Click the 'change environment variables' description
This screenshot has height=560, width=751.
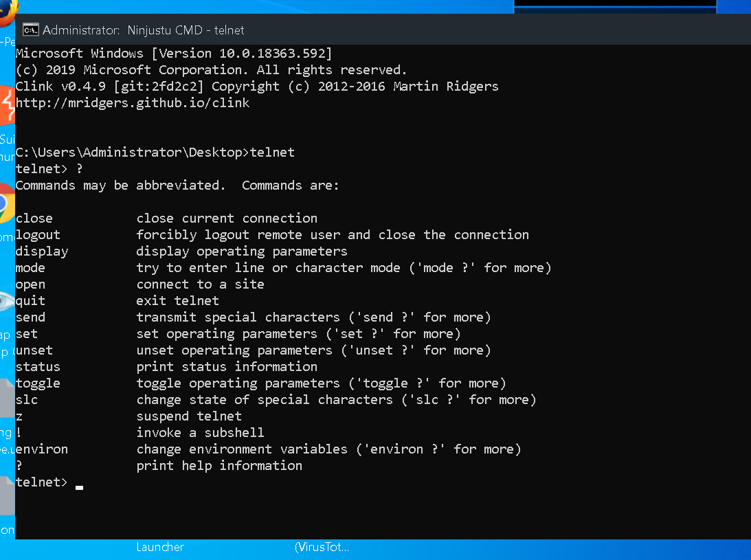coord(328,449)
